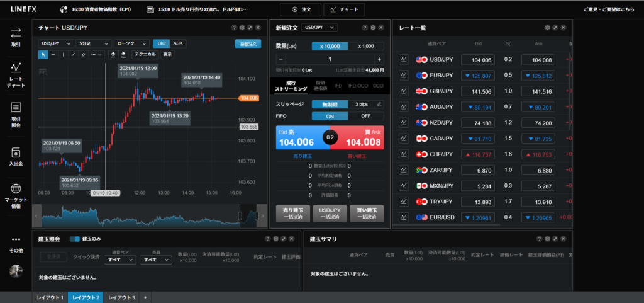Viewport: 644px width, 303px height.
Task: Open help for the チャート USD/JPY panel
Action: point(234,28)
